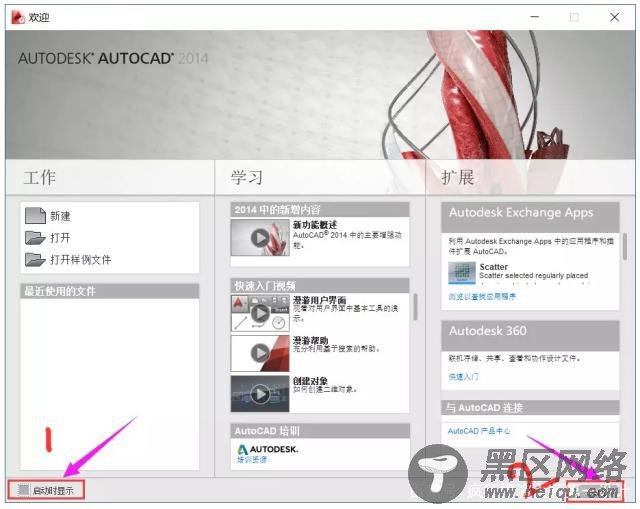Click the AutoCAD 培训 header
640x509 pixels.
320,431
